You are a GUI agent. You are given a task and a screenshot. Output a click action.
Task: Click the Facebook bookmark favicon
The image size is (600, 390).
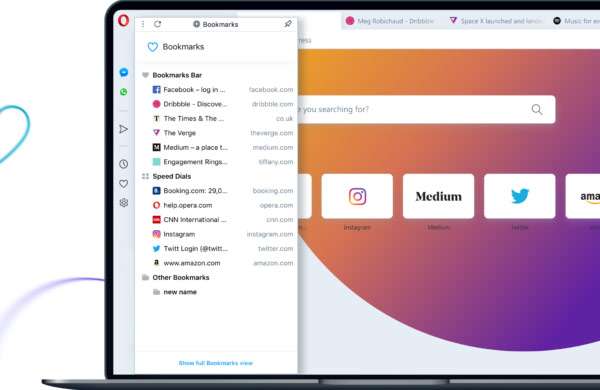157,90
